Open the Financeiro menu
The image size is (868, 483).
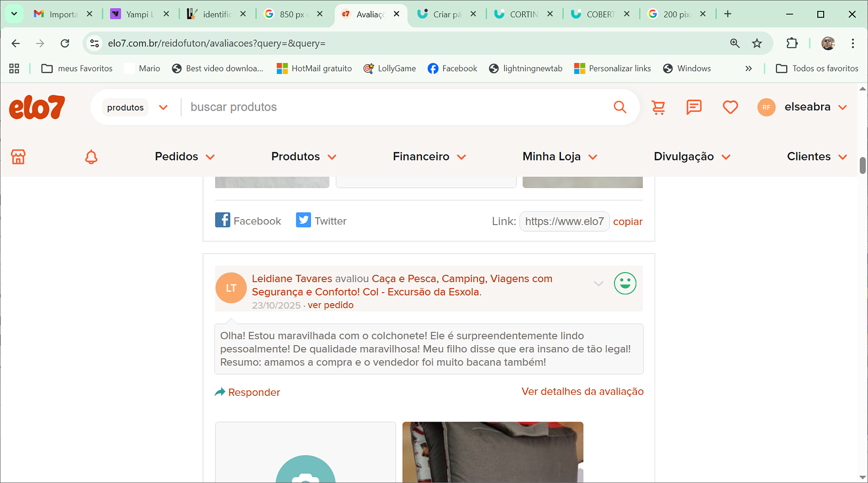429,157
